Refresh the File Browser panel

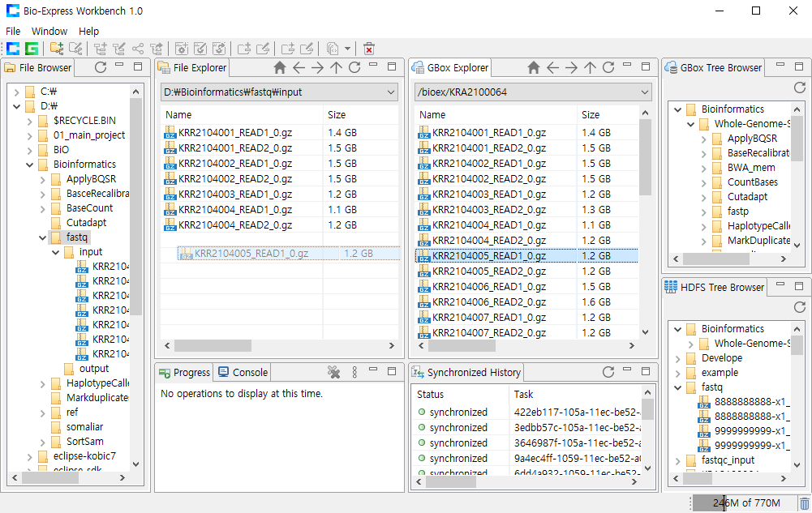[101, 67]
